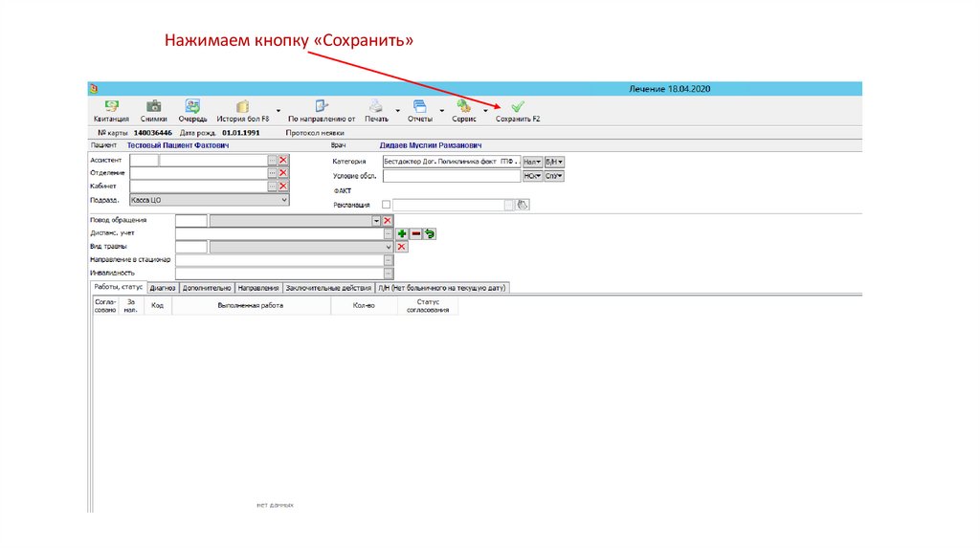Switch to Работы, статус tab
Screen dimensions: 980x549
pos(118,287)
